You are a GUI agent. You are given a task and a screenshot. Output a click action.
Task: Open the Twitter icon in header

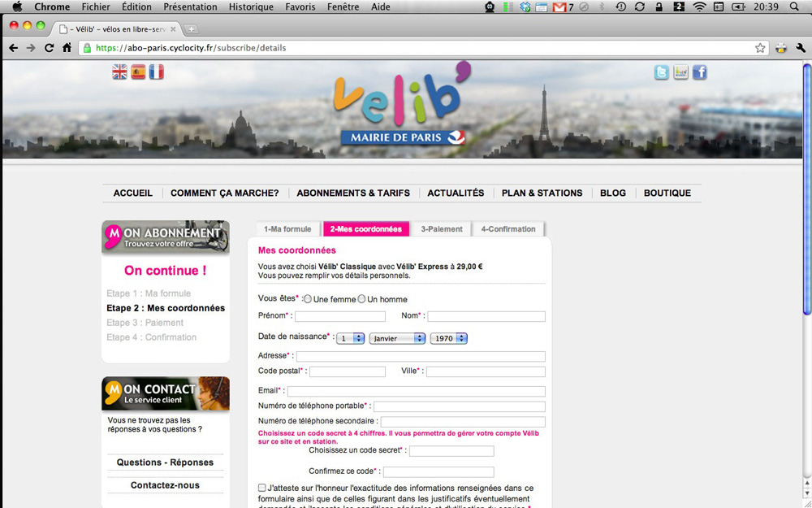coord(662,72)
